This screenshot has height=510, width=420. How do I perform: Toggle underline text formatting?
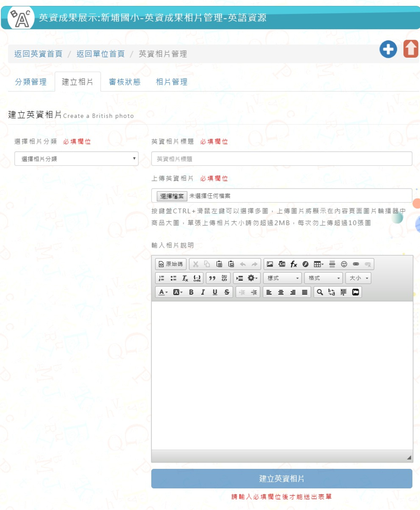point(215,292)
